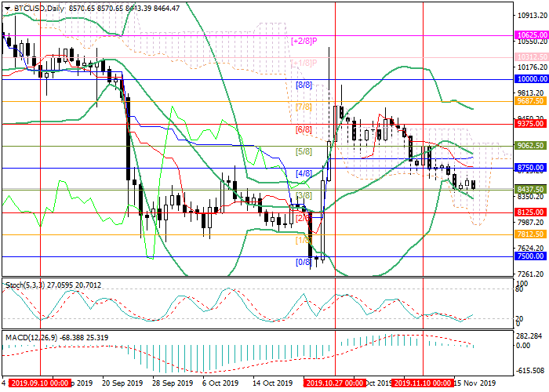Viewport: 549px width, 392px height.
Task: Click the [0/8] Murrey level label
Action: pos(304,262)
